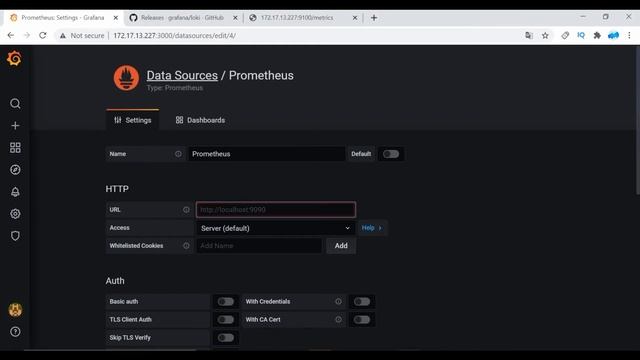Show info tooltip for Name field

pos(178,154)
